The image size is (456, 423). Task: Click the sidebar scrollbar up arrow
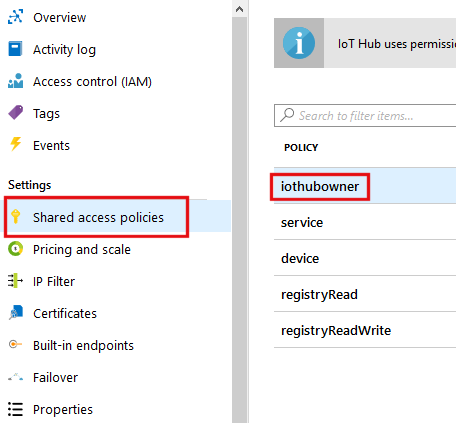point(239,9)
